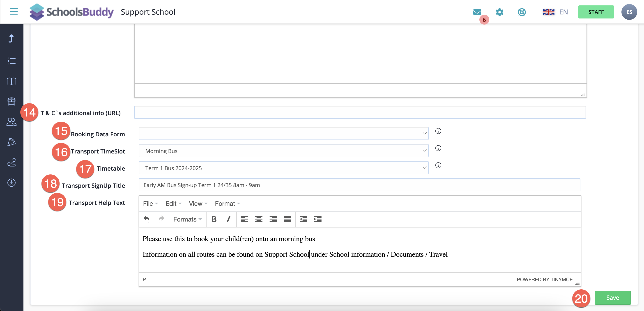Open the messages envelope icon

pyautogui.click(x=477, y=12)
